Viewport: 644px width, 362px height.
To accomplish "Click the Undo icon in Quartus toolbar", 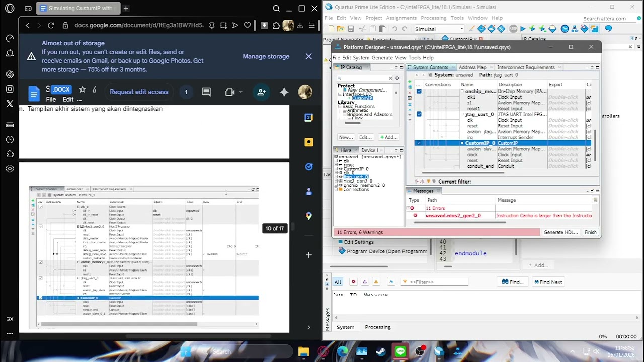I will (x=395, y=29).
